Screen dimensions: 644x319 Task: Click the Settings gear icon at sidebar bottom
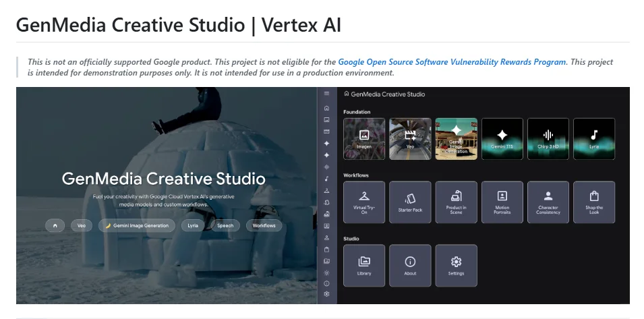(326, 294)
